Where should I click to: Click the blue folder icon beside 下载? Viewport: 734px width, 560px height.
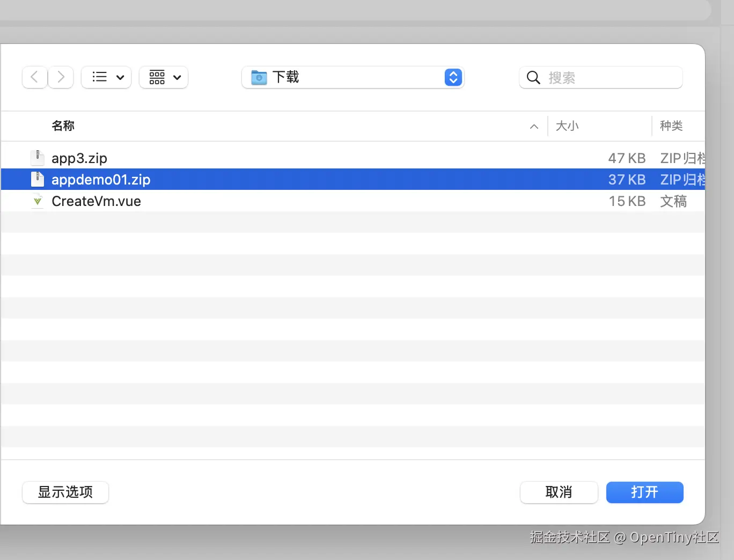tap(259, 77)
